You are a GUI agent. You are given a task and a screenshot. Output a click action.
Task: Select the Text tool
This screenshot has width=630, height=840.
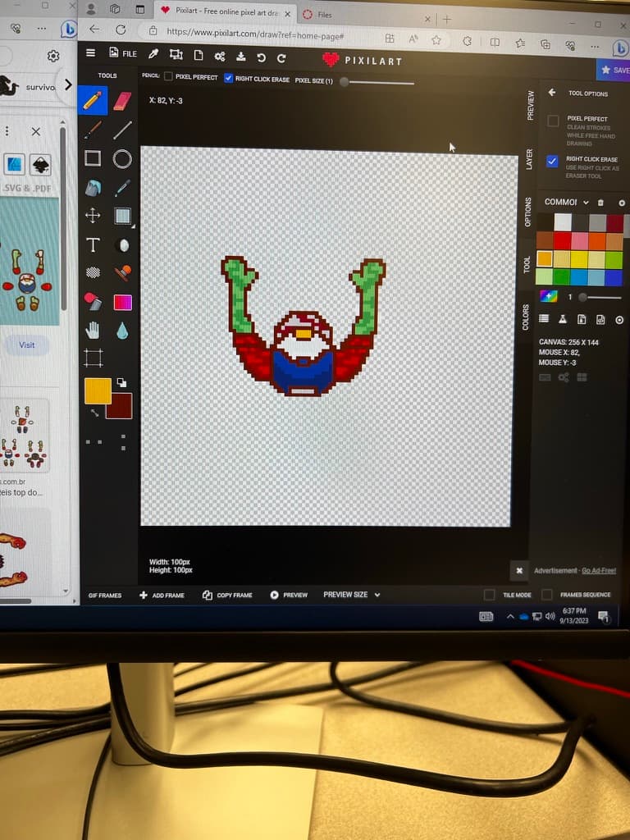(x=93, y=244)
